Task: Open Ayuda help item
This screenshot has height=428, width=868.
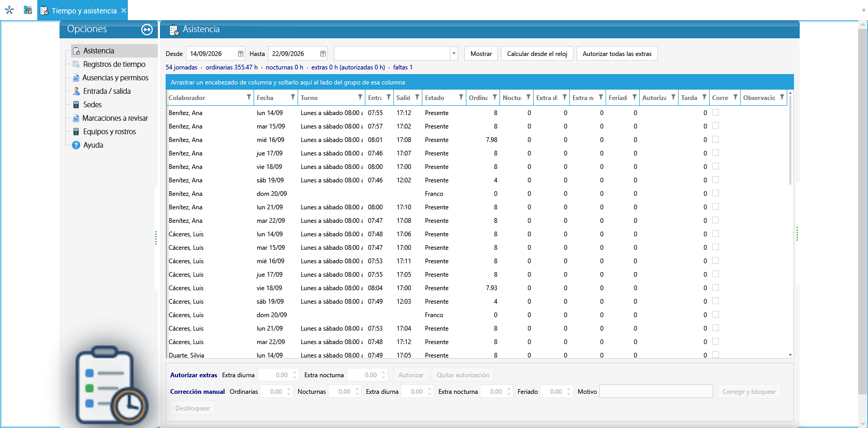Action: click(93, 145)
